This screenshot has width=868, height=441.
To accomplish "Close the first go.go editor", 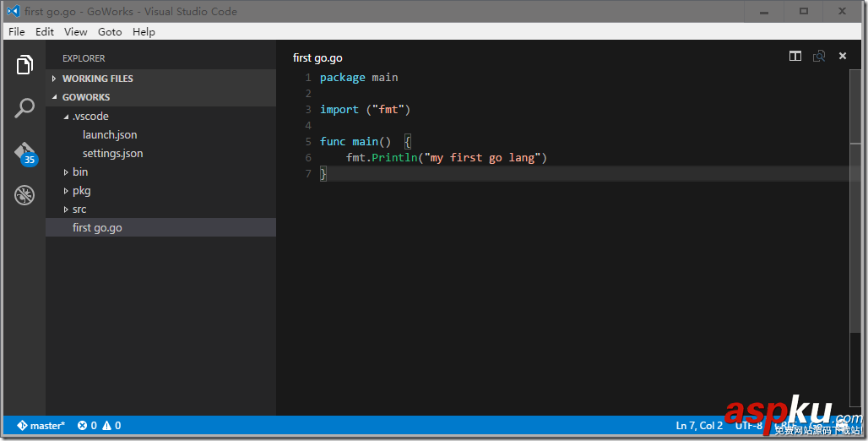I will point(842,57).
